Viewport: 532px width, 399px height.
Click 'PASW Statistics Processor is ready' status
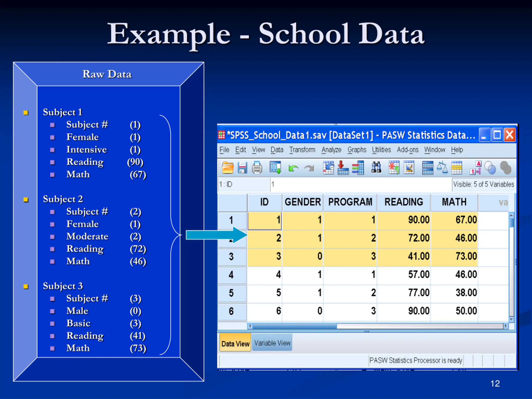[x=416, y=361]
